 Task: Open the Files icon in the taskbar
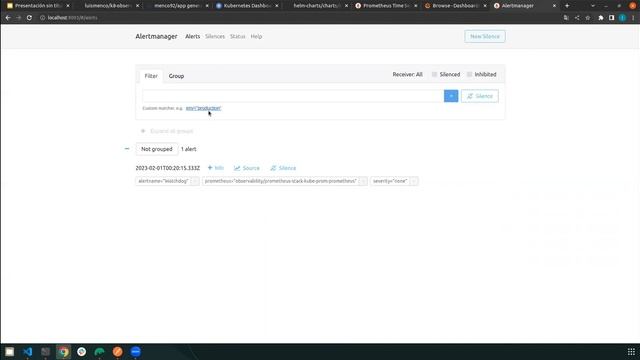(x=9, y=351)
